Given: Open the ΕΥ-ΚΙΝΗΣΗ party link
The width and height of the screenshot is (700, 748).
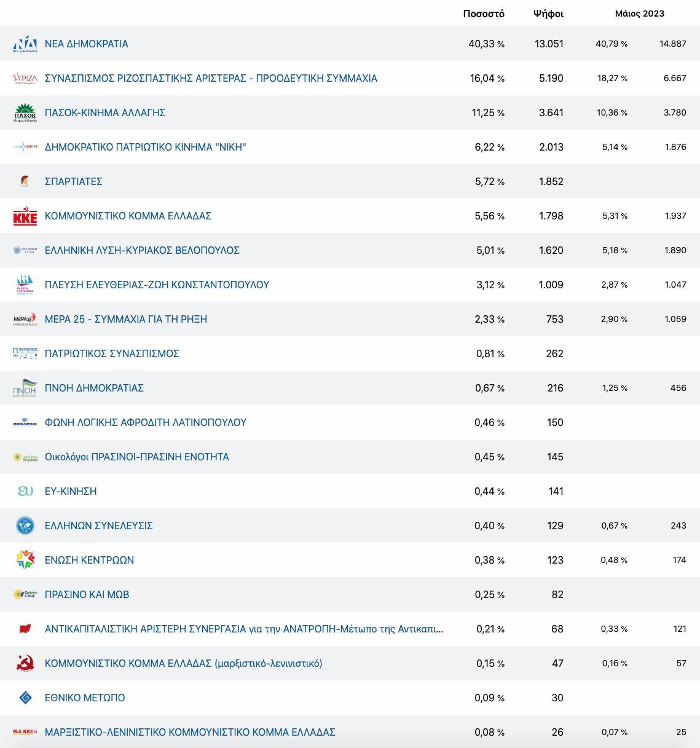Looking at the screenshot, I should 71,491.
